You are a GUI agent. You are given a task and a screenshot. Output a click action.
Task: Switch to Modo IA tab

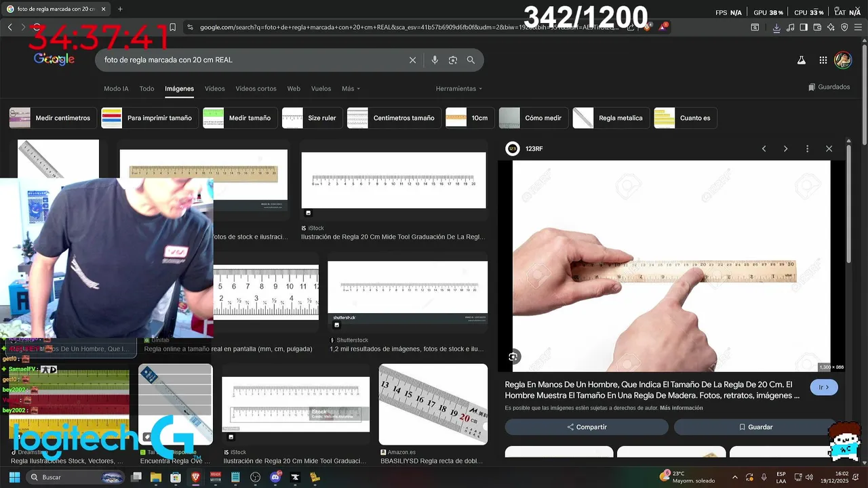coord(116,89)
